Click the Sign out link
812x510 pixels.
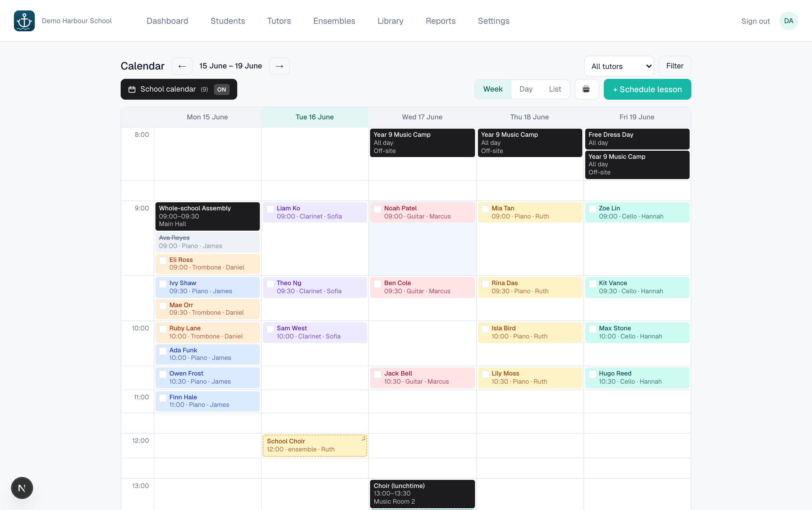click(755, 21)
